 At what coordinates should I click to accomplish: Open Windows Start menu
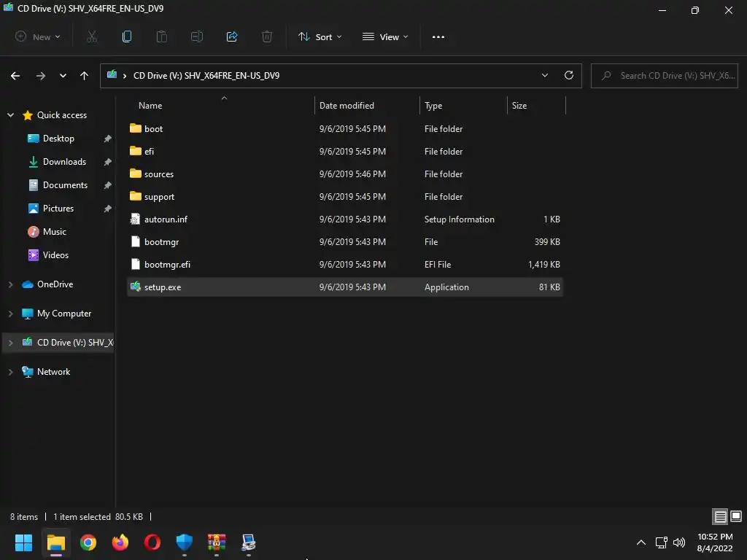point(23,542)
